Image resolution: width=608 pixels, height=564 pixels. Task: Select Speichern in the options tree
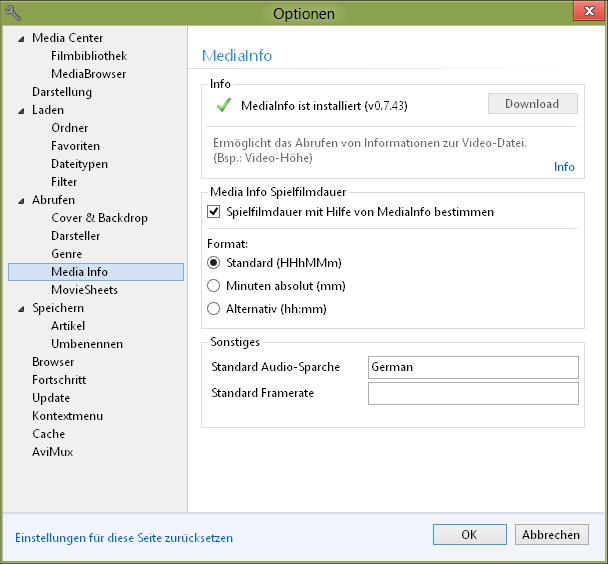58,308
